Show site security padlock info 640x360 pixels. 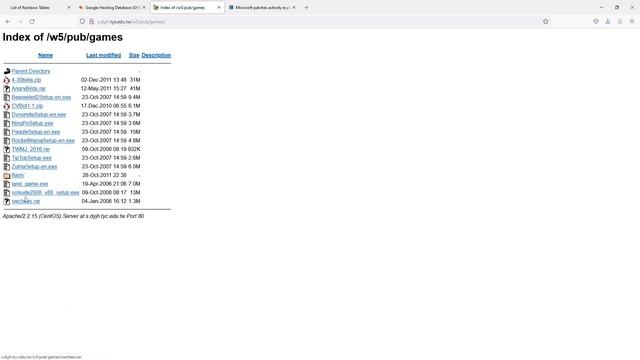coord(91,22)
